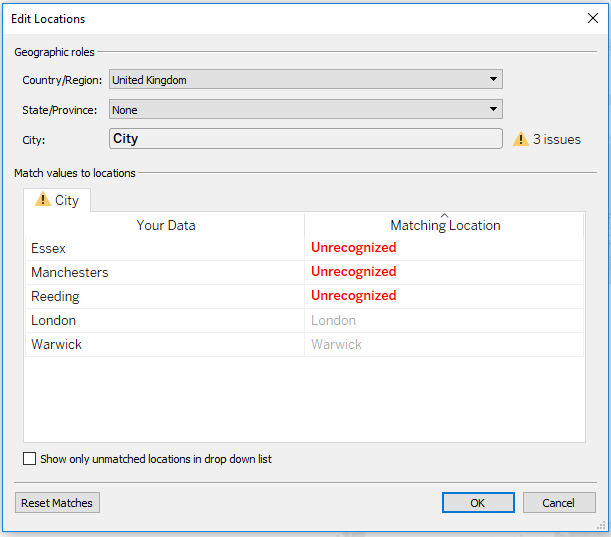
Task: Sort by Matching Location column header
Action: pyautogui.click(x=444, y=225)
